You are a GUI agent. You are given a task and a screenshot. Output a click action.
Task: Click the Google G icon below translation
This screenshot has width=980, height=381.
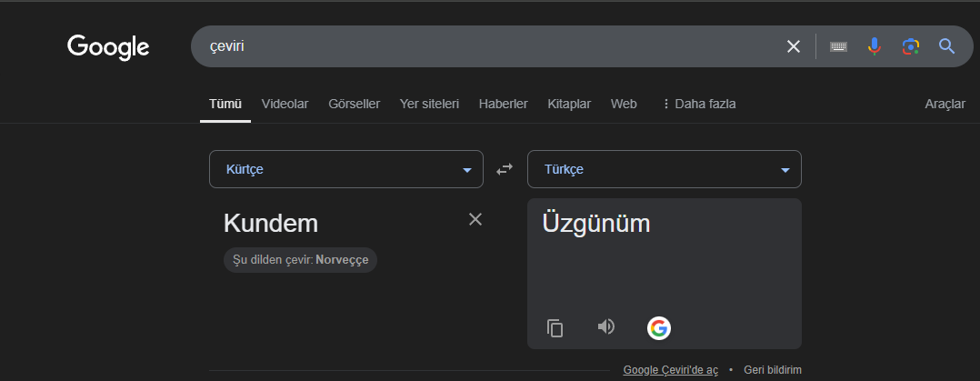click(x=659, y=328)
